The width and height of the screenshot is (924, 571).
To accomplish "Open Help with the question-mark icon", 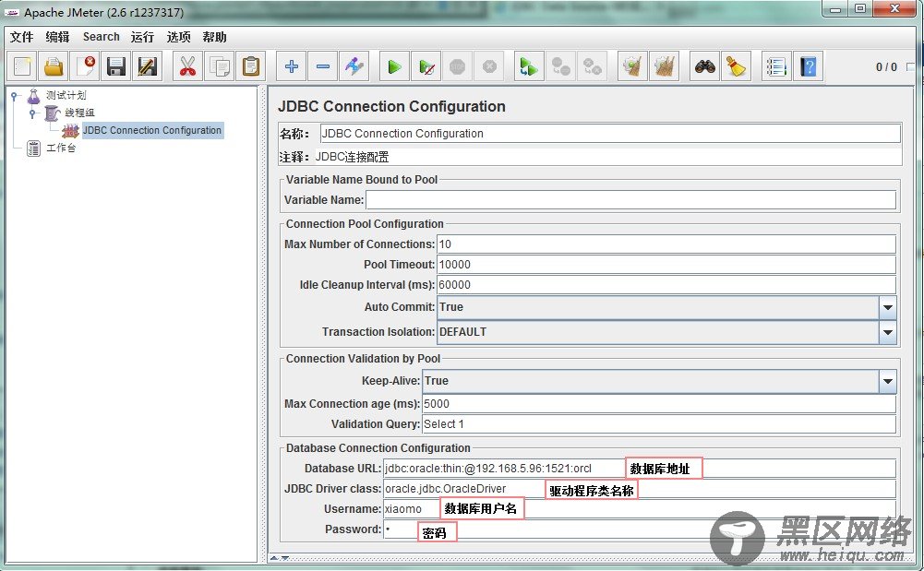I will coord(809,65).
